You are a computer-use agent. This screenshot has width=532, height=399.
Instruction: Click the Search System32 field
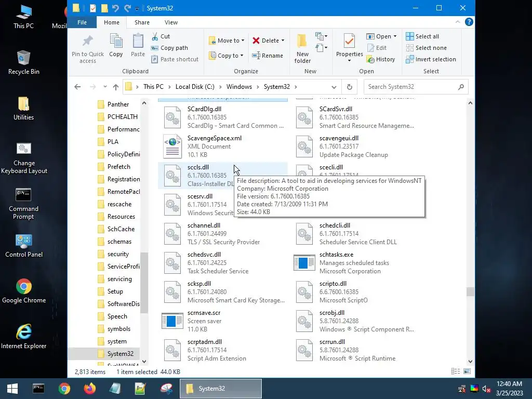[416, 87]
